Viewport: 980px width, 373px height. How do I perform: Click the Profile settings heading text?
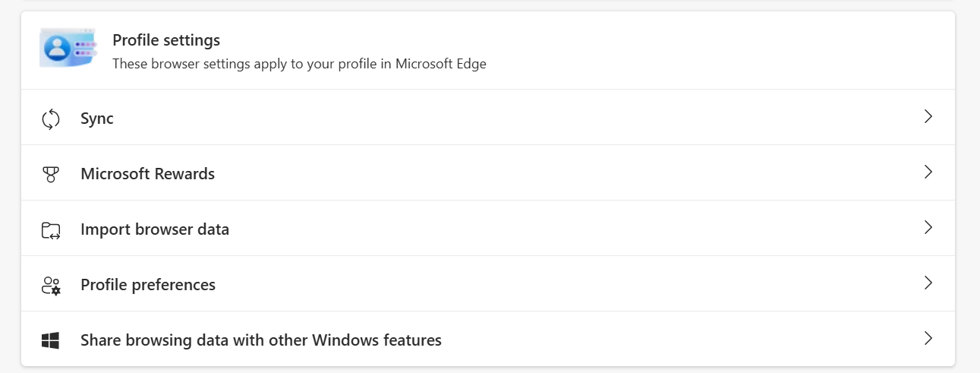tap(166, 40)
